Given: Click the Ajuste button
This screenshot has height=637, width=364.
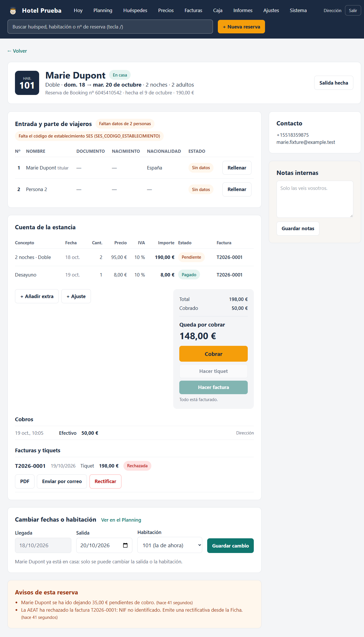Looking at the screenshot, I should (x=76, y=296).
